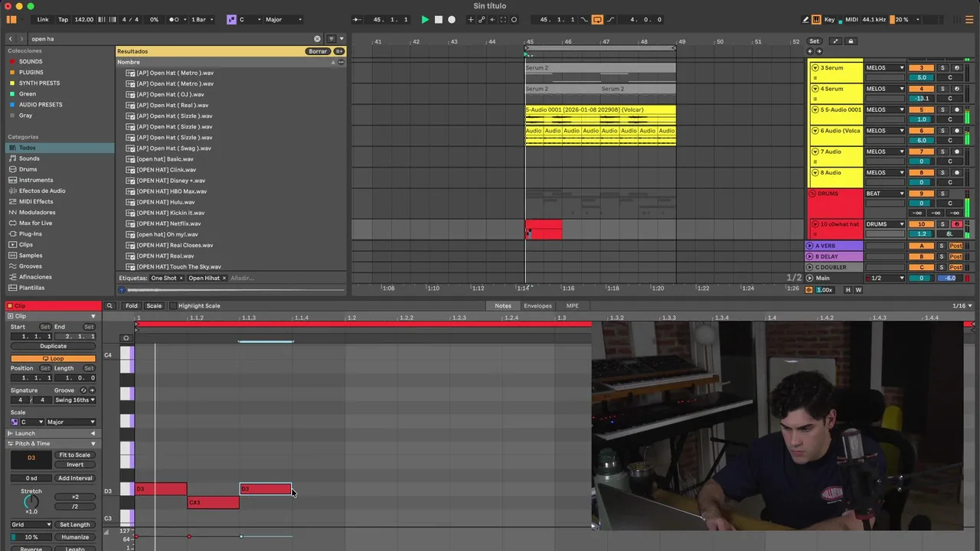Select Drums category in browser

[x=28, y=169]
